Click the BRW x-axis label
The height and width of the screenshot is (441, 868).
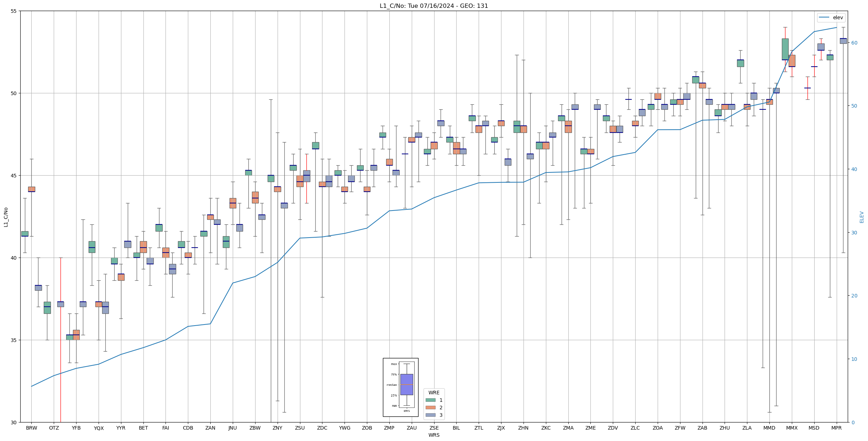point(31,428)
